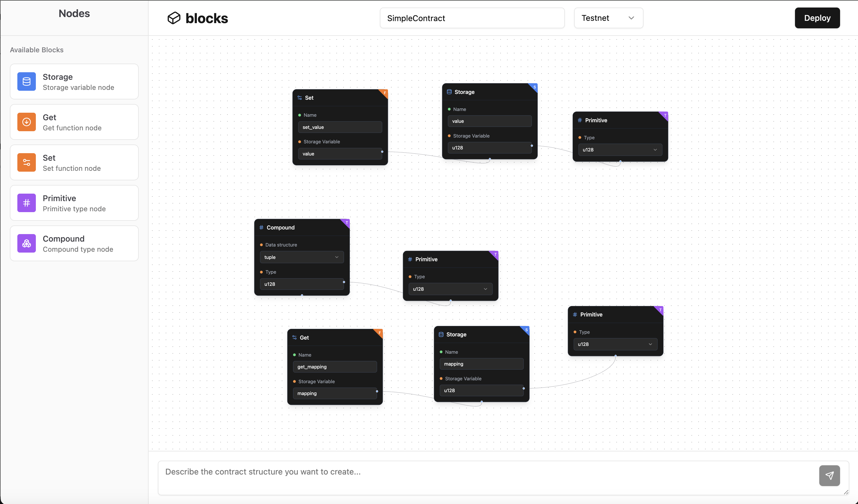
Task: Click the orange Set block icon in sidebar
Action: pyautogui.click(x=27, y=163)
